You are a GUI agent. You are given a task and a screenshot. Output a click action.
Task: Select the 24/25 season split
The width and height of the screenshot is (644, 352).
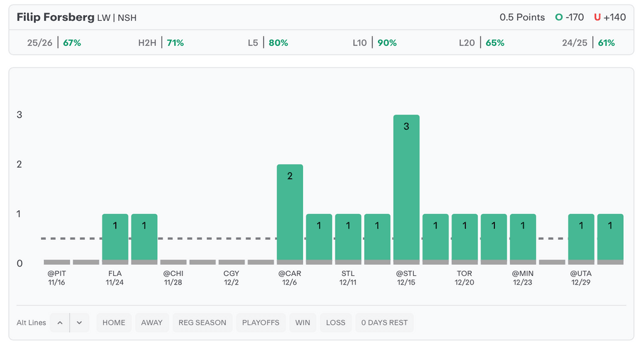(x=589, y=43)
